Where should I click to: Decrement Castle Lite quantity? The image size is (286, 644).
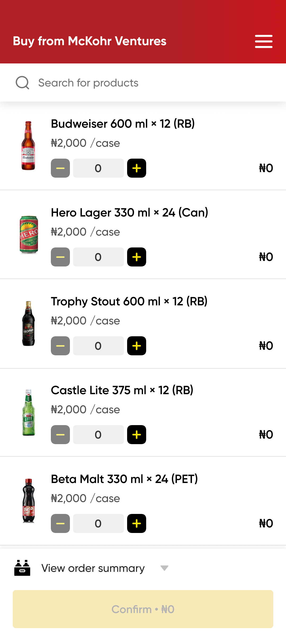coord(60,435)
